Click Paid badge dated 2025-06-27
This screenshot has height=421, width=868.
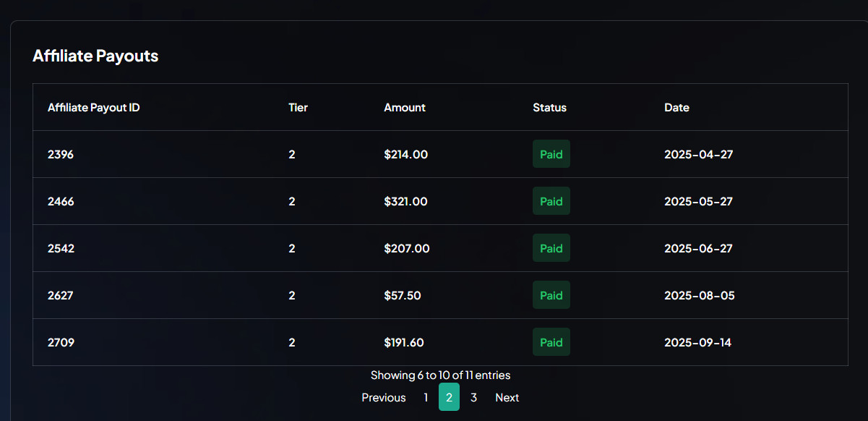point(551,248)
